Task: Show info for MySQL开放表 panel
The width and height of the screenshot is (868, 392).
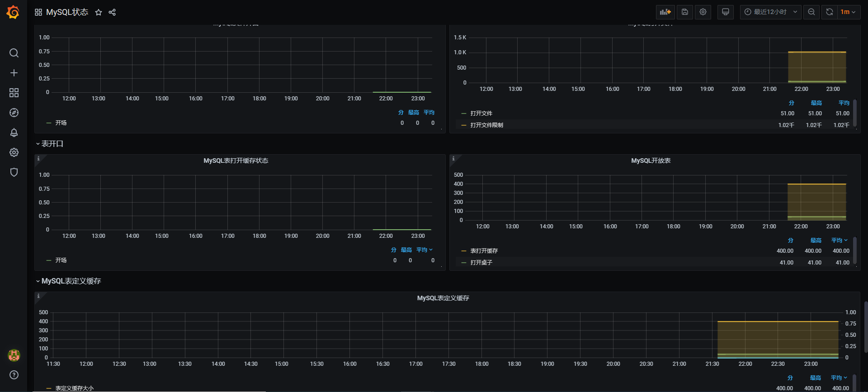Action: point(453,159)
